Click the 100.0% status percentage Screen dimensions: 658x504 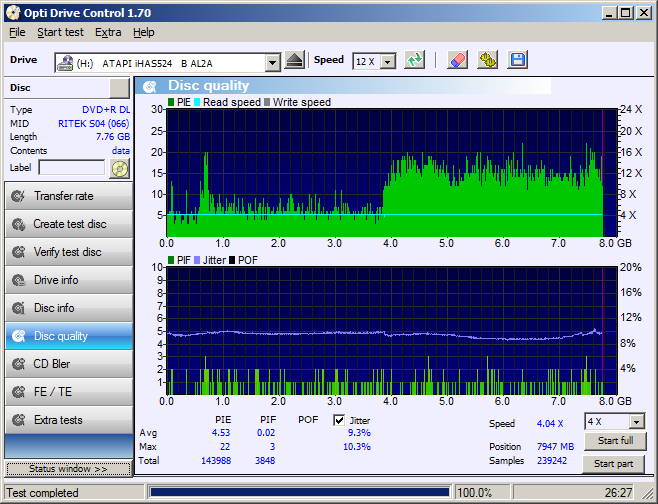click(474, 493)
